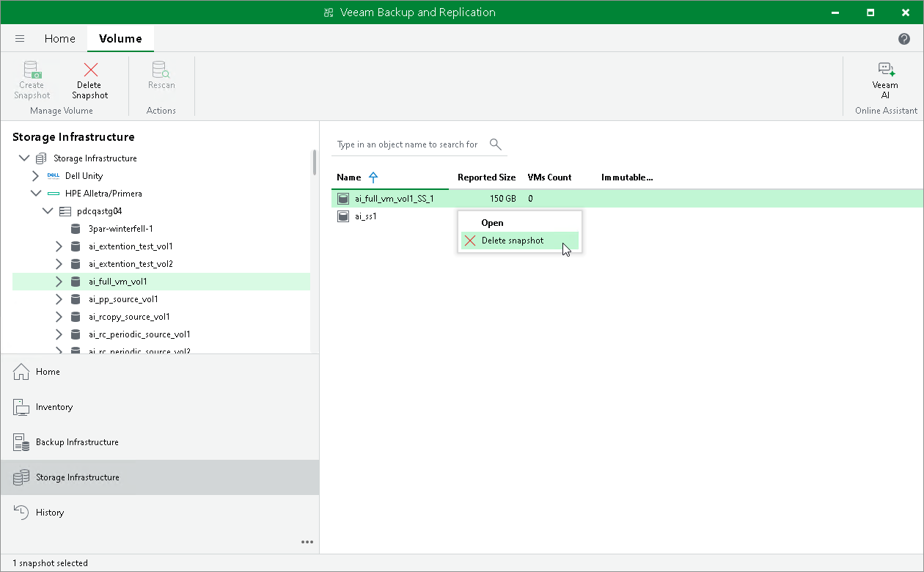The image size is (924, 572).
Task: Open the hamburger main menu
Action: [20, 39]
